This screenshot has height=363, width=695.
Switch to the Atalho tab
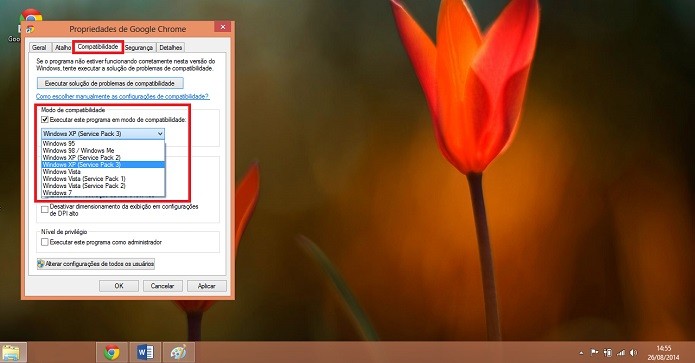(x=62, y=47)
